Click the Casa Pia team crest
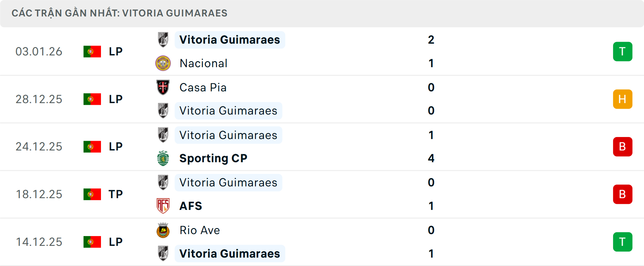Viewport: 644px width, 266px height. click(163, 87)
